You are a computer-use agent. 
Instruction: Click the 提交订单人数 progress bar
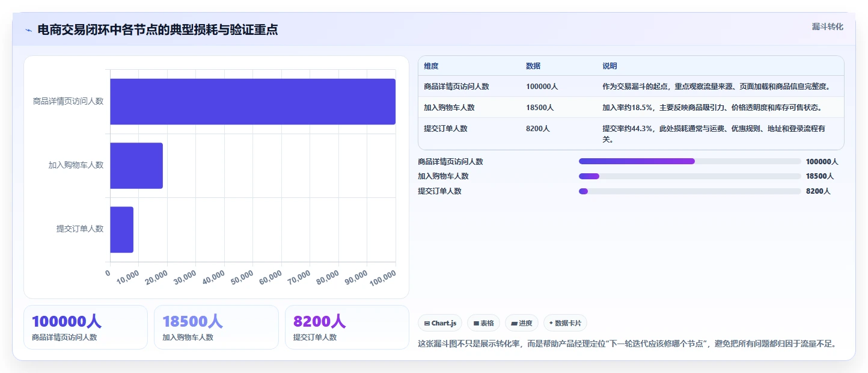[690, 191]
